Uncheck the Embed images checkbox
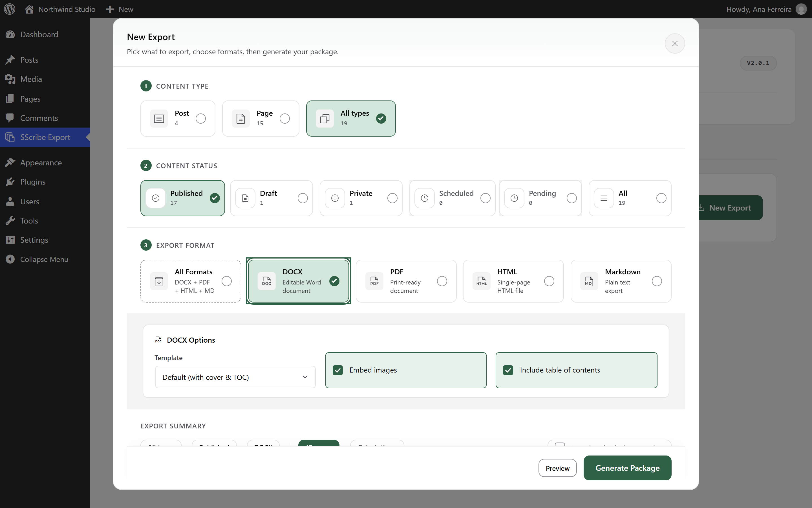Image resolution: width=812 pixels, height=508 pixels. [x=337, y=370]
